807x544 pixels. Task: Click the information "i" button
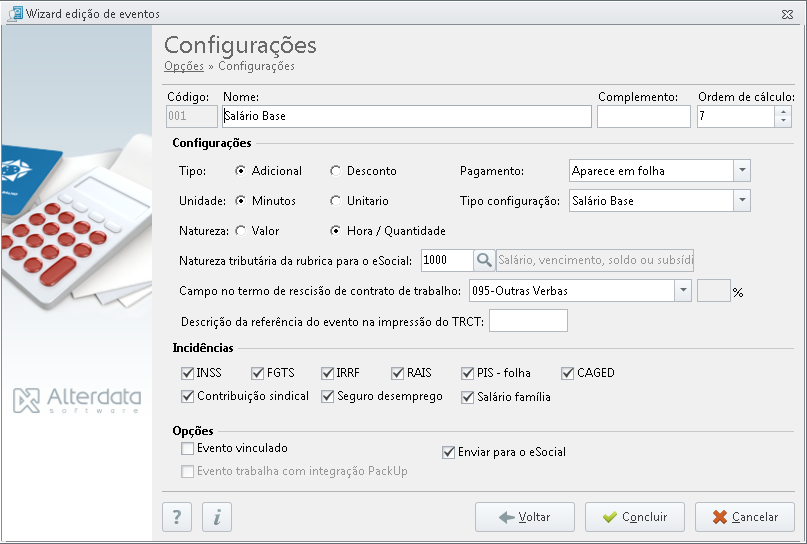(x=217, y=517)
